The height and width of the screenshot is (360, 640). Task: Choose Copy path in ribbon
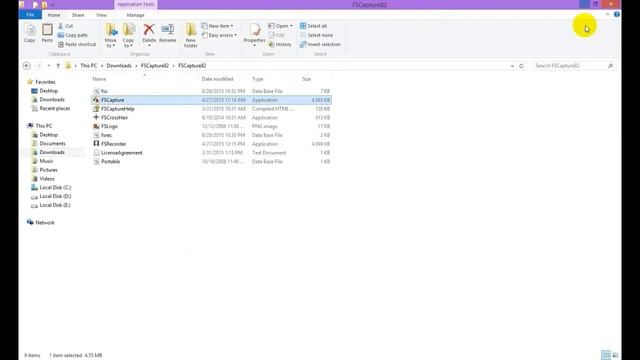coord(73,35)
